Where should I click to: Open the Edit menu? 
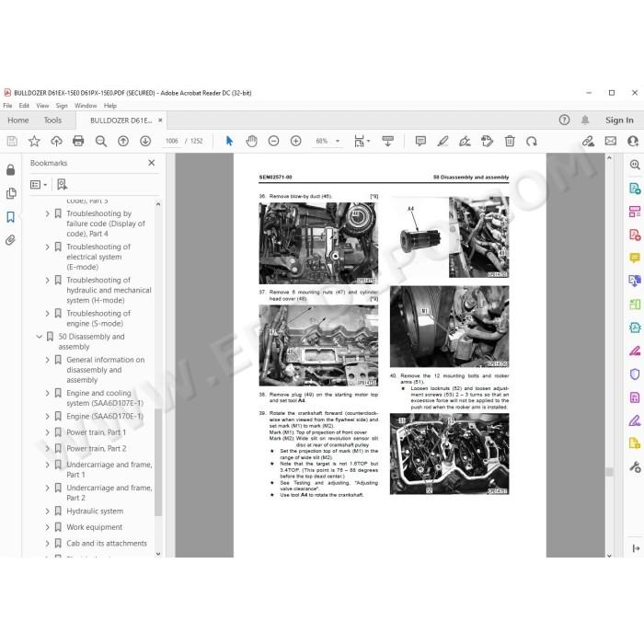click(24, 106)
